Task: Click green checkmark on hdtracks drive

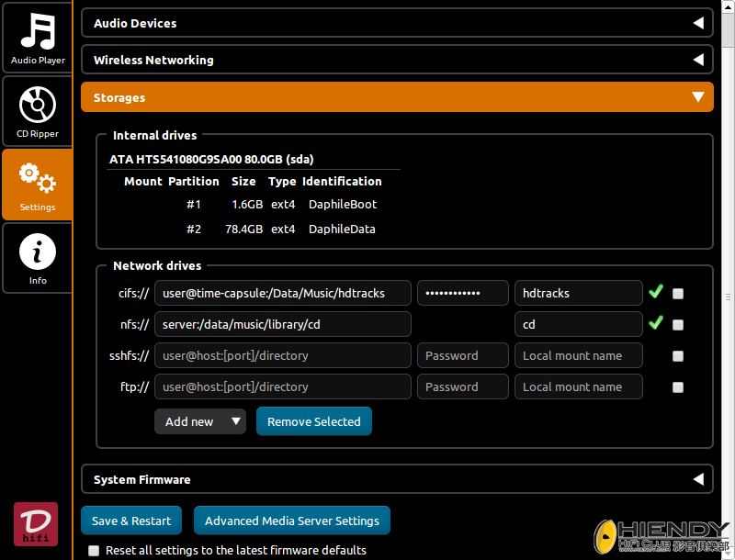Action: click(x=655, y=293)
